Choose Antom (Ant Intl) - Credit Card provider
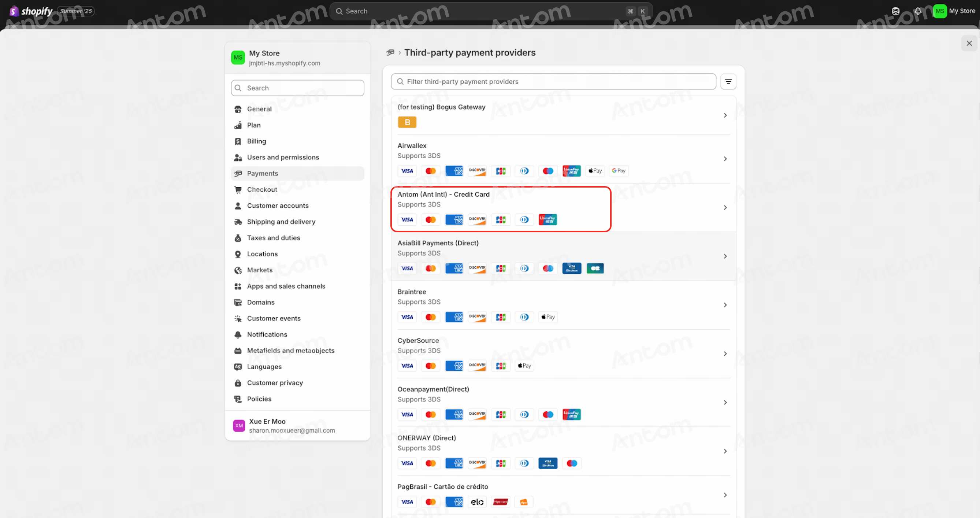Screen dimensions: 980x518 [563, 207]
